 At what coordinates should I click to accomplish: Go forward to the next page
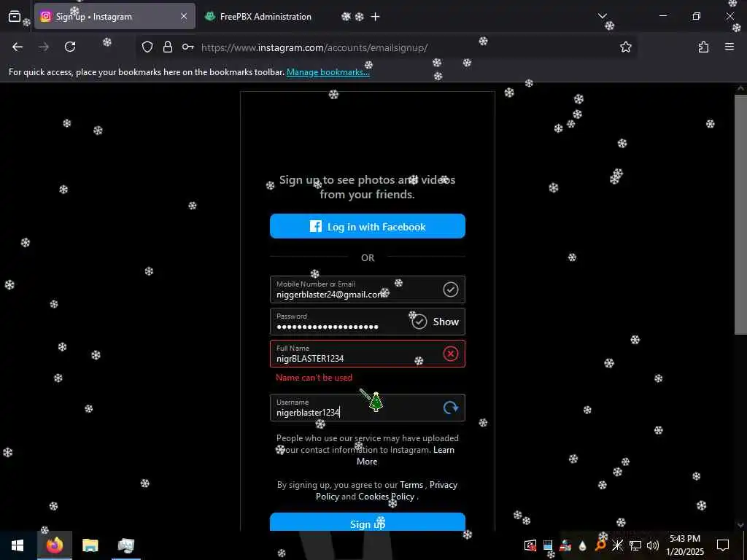click(x=44, y=47)
